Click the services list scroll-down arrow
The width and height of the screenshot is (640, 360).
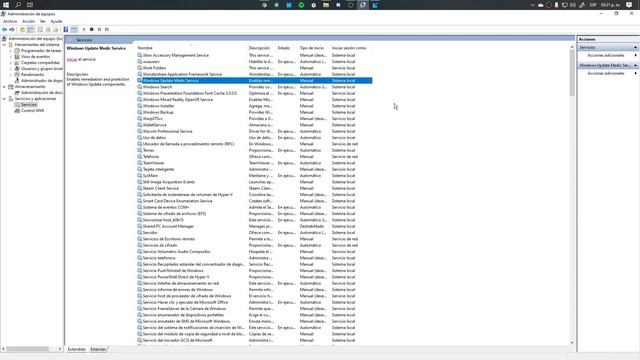572,343
